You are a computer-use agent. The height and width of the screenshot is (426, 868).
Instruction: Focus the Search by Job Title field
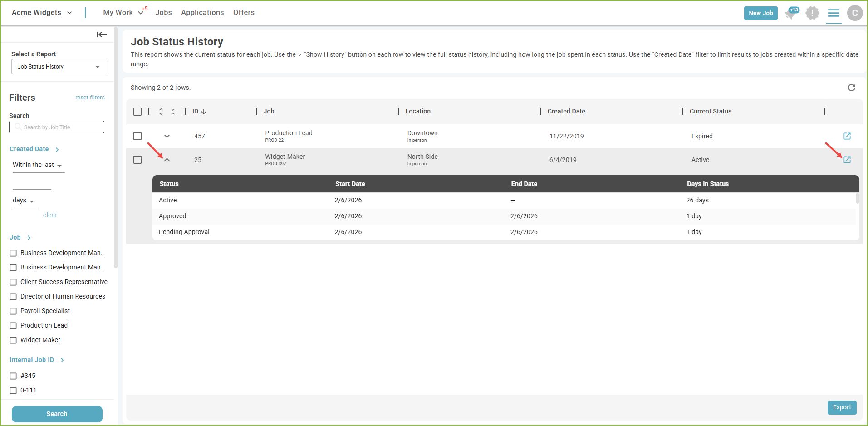pyautogui.click(x=57, y=127)
